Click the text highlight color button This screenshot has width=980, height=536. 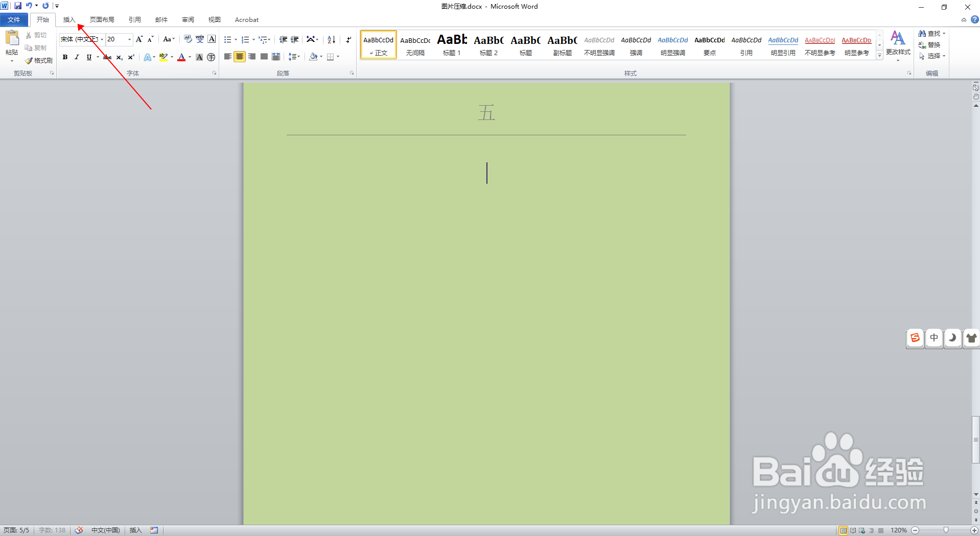click(x=164, y=57)
